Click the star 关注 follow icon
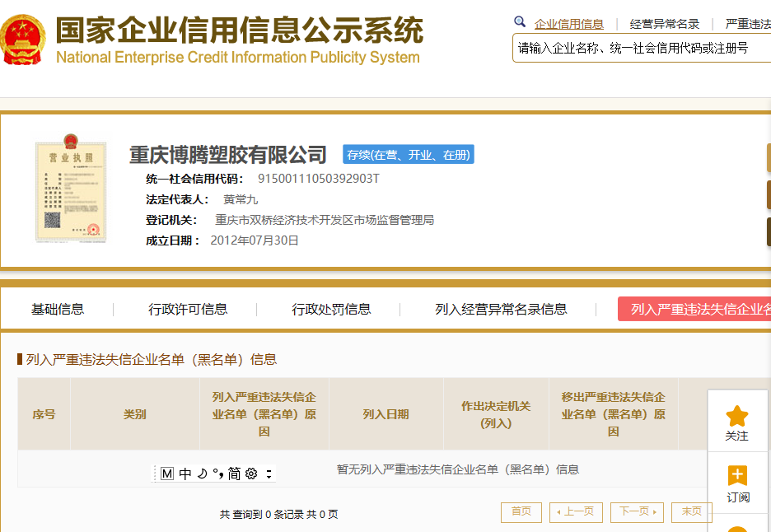771x532 pixels. (x=736, y=417)
